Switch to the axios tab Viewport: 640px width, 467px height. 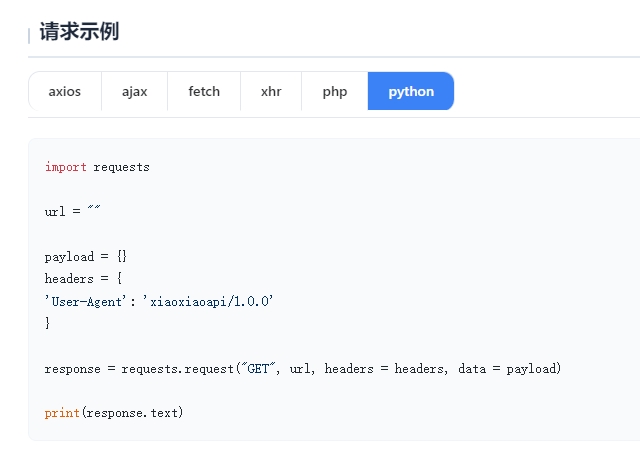pos(65,91)
